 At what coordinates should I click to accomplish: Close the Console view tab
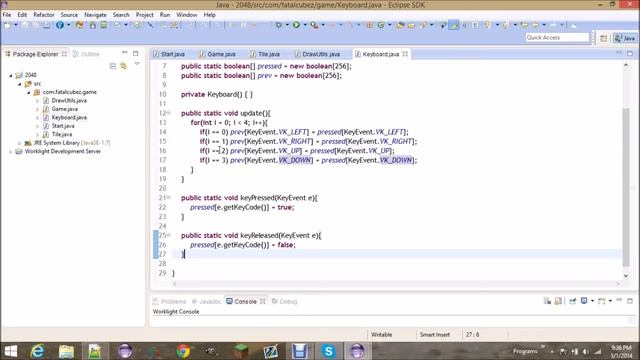point(262,301)
